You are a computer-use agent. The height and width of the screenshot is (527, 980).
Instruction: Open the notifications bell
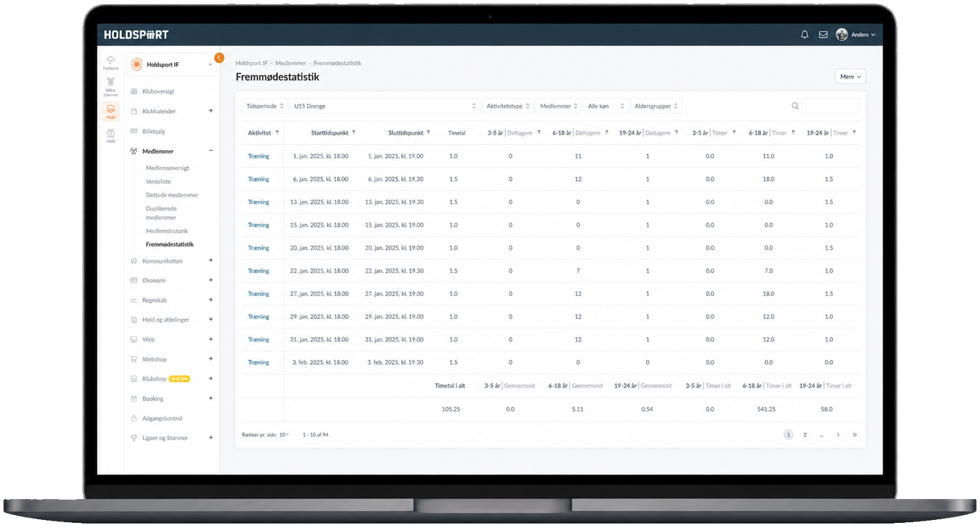point(804,34)
